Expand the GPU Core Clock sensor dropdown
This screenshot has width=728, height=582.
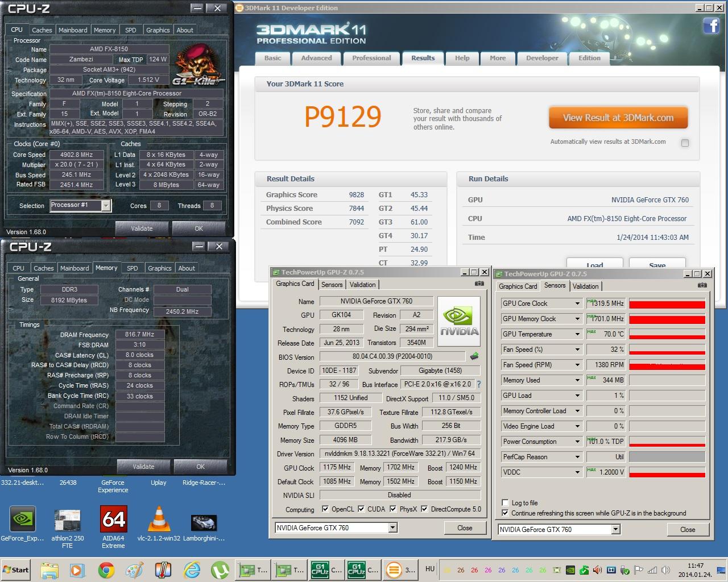578,304
